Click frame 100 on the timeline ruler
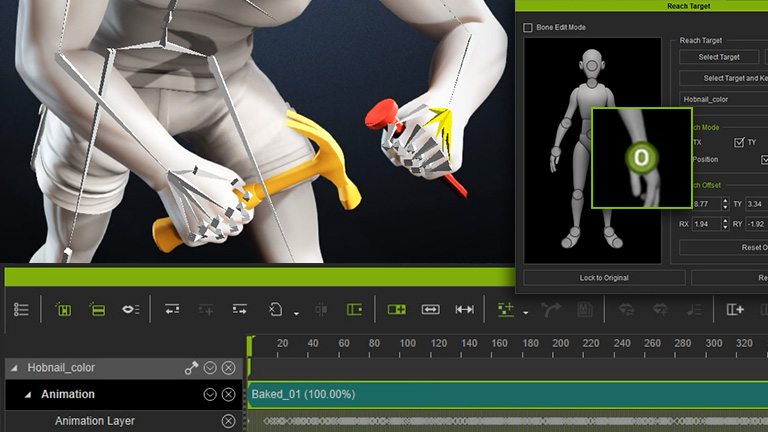Viewport: 768px width, 432px height. [x=408, y=344]
